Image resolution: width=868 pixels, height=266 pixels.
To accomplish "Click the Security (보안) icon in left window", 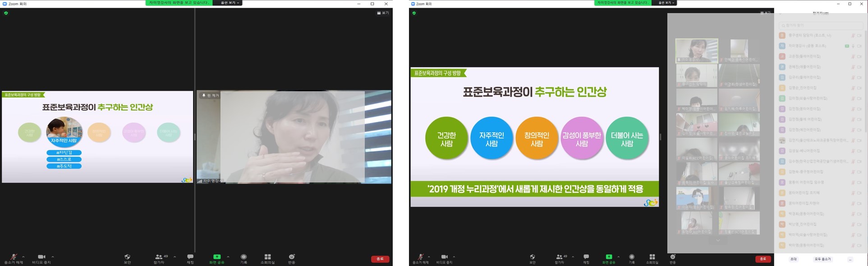I will pyautogui.click(x=127, y=257).
